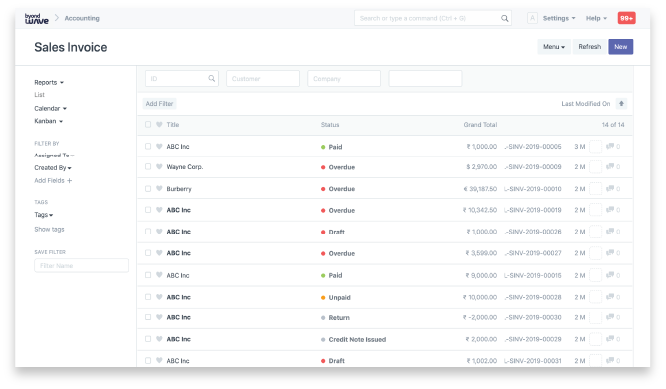Screen dimensions: 666x389
Task: Click the magnifier icon in the ID filter
Action: point(212,79)
